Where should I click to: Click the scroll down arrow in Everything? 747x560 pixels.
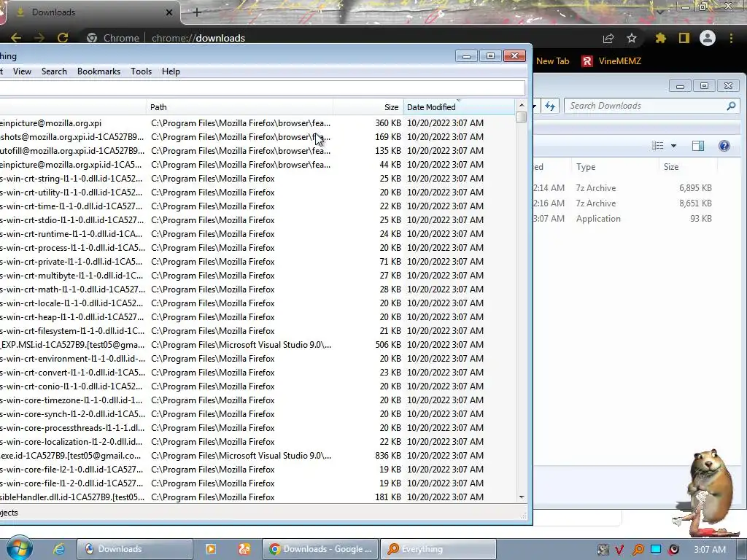tap(521, 497)
